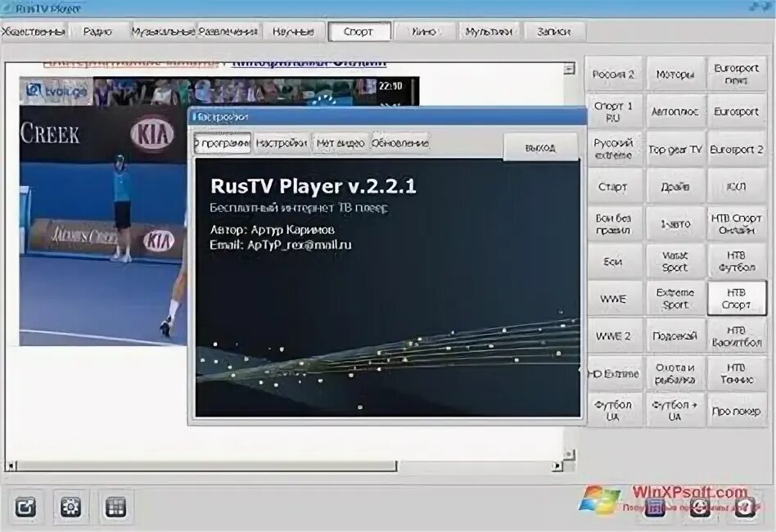Viewport: 776px width, 532px height.
Task: Switch to the Кино tab
Action: point(424,32)
